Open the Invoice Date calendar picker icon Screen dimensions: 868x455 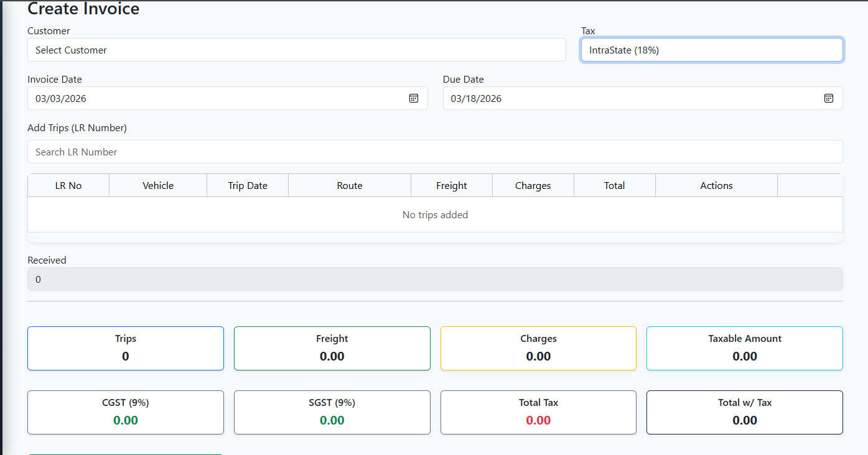coord(414,98)
